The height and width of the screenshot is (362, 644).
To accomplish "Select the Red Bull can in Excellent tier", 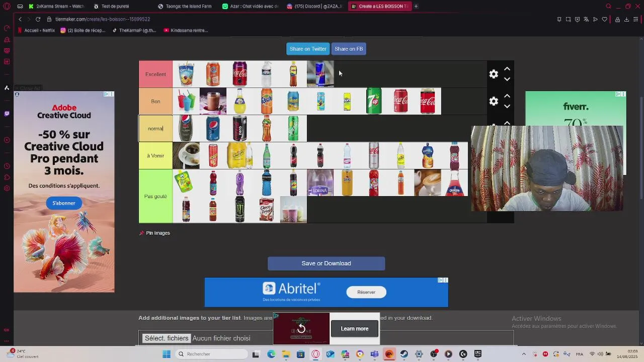I will click(320, 74).
